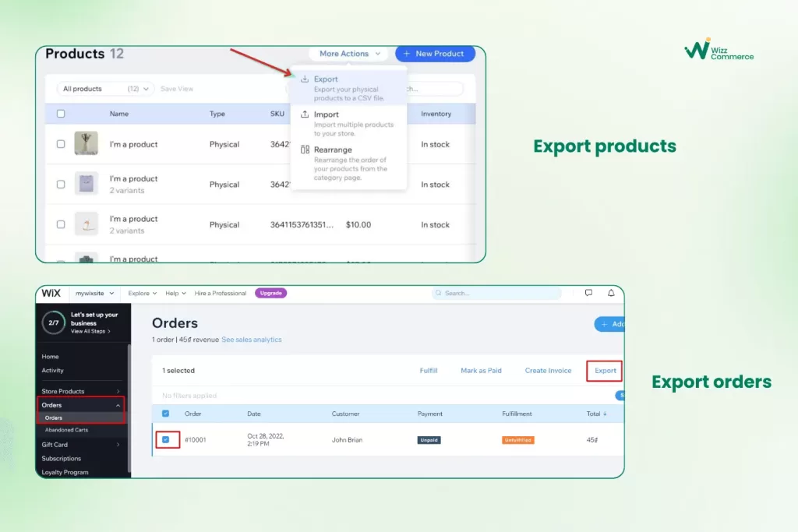Tick checkbox of second product with SKU 3642
This screenshot has width=798, height=532.
61,184
